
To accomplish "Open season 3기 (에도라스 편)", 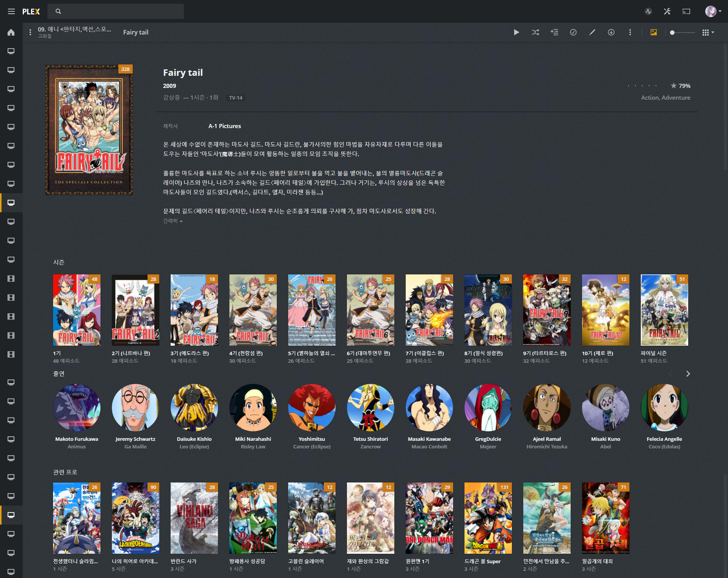I will click(x=194, y=310).
